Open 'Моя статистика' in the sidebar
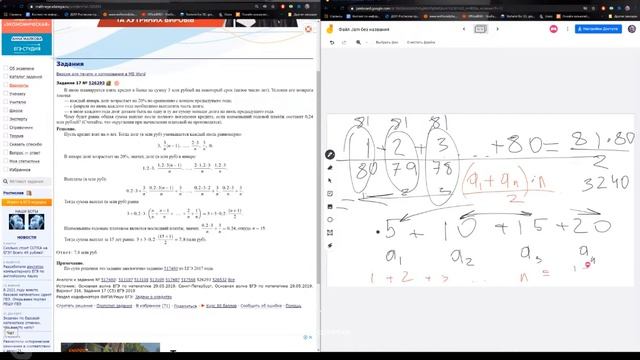Screen dimensions: 640x360 pos(24,161)
